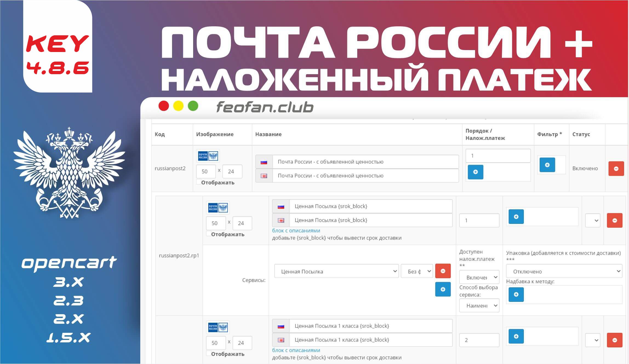The height and width of the screenshot is (364, 629).
Task: Click the Фильтр * column header
Action: [550, 134]
